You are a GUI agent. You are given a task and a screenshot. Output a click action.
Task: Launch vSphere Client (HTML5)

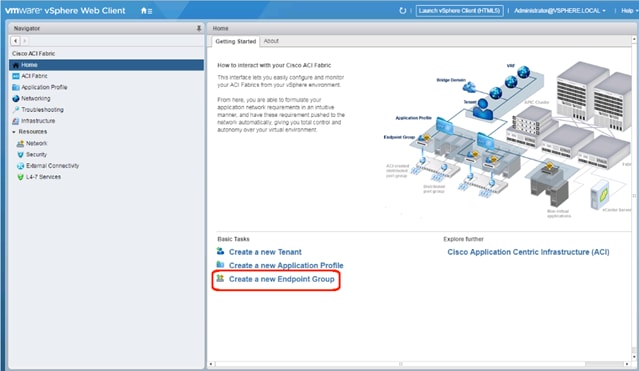[x=459, y=11]
